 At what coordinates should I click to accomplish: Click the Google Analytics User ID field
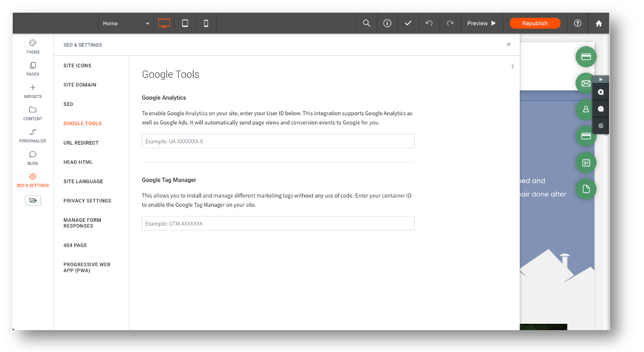point(278,141)
